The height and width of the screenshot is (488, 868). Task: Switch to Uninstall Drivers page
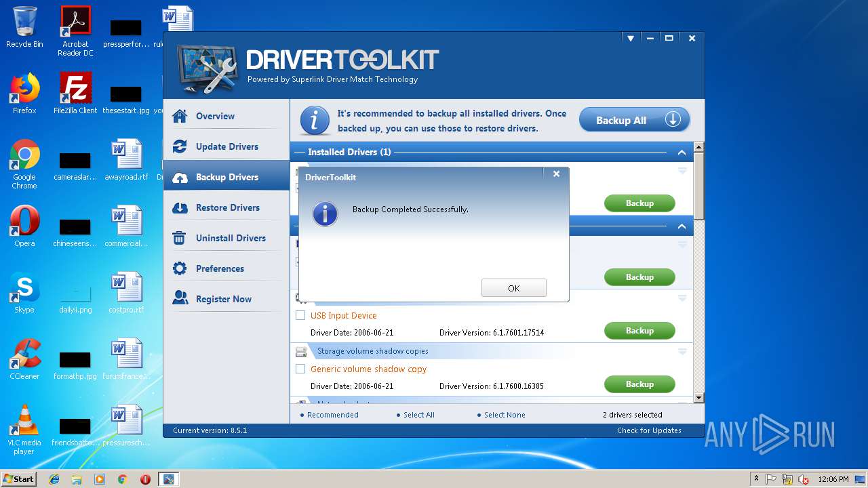point(226,238)
